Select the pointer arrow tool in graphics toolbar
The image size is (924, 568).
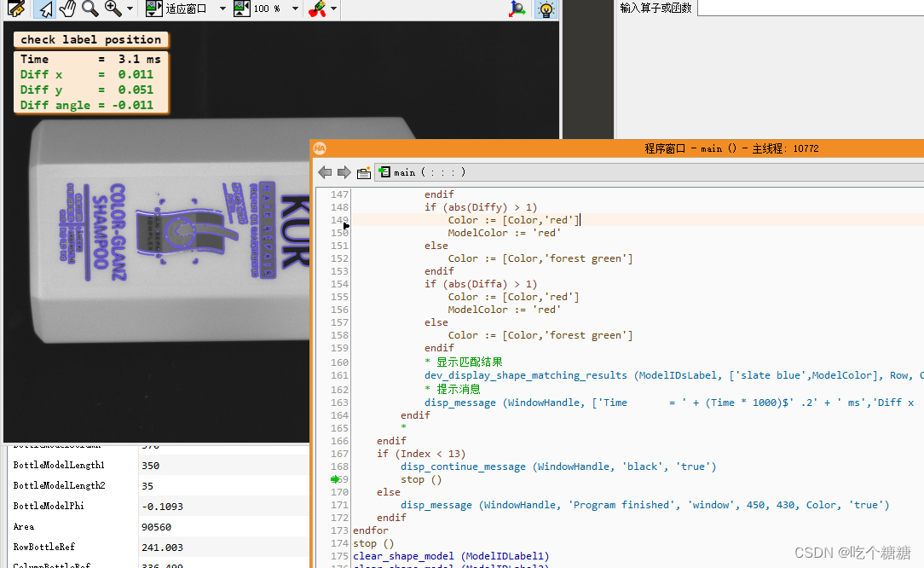(45, 9)
